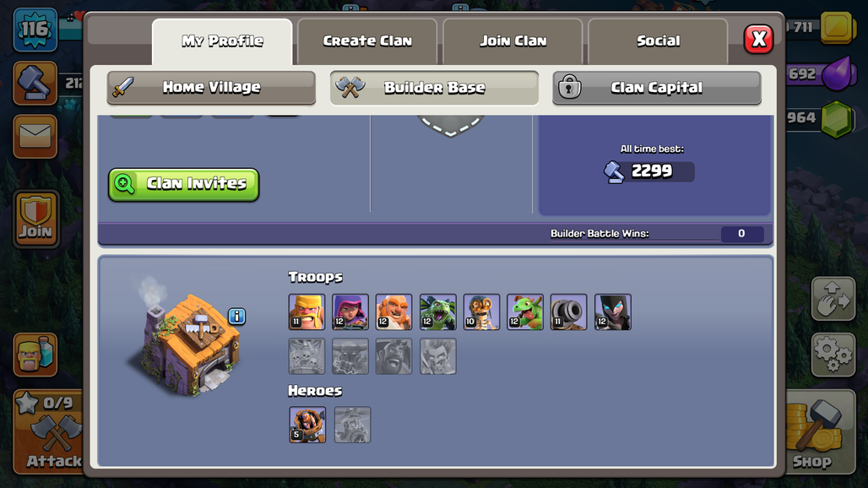Switch to the Social tab
The height and width of the screenshot is (488, 868).
(659, 41)
